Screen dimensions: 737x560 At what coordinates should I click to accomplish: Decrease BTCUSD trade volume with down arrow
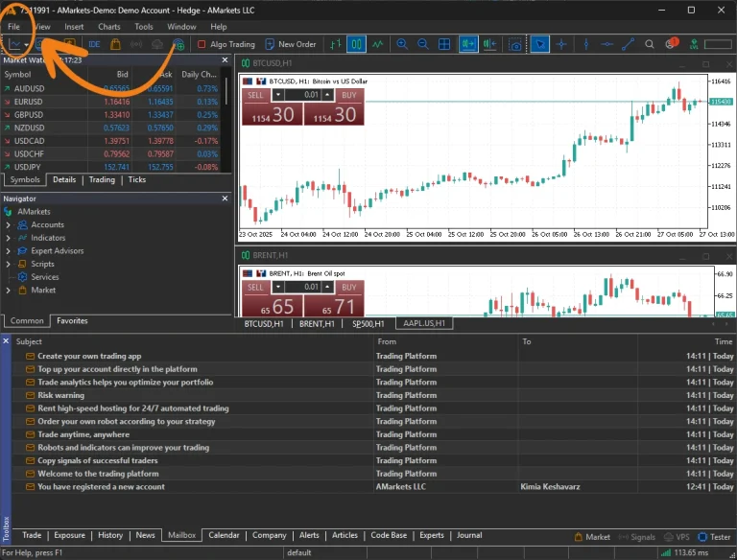[x=278, y=95]
